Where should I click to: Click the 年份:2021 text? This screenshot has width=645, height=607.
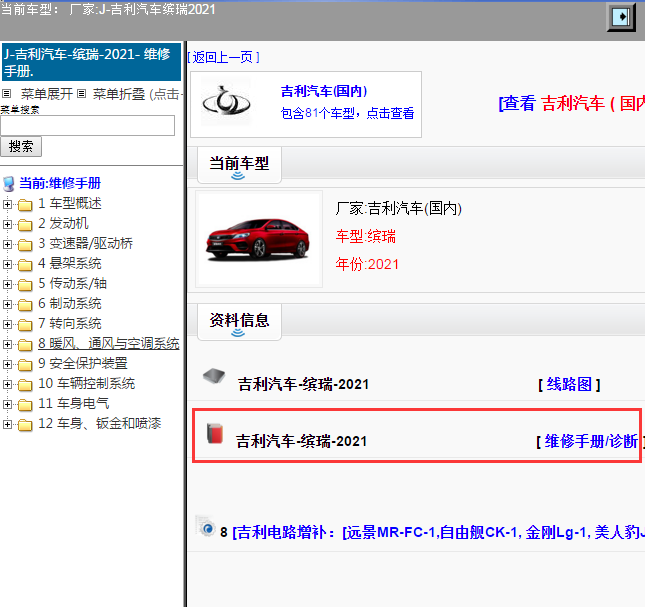coord(367,264)
